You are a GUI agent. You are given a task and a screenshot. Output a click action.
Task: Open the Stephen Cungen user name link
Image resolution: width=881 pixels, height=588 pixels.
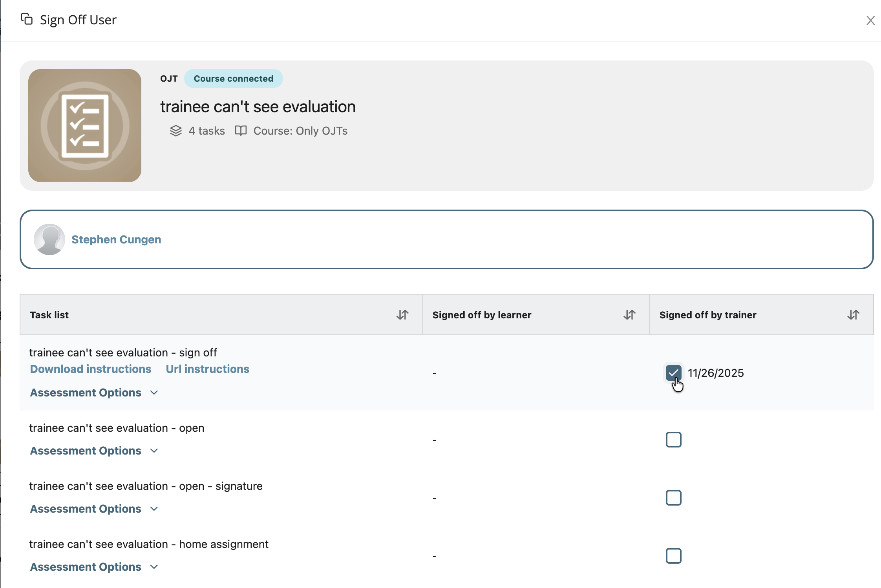click(116, 239)
